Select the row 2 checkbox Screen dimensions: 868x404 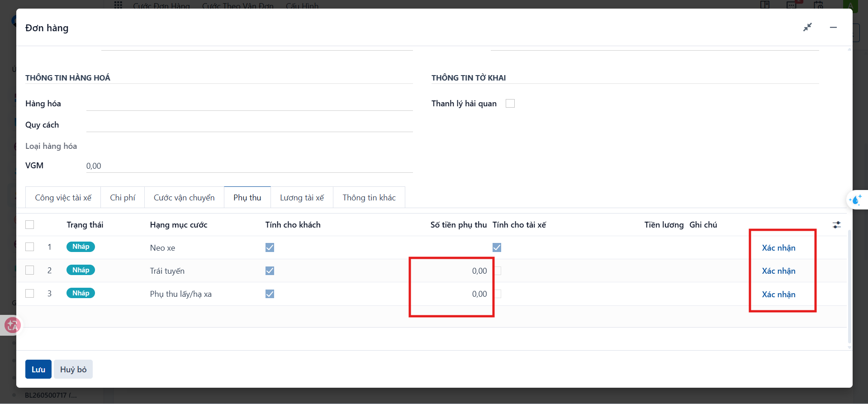tap(30, 270)
